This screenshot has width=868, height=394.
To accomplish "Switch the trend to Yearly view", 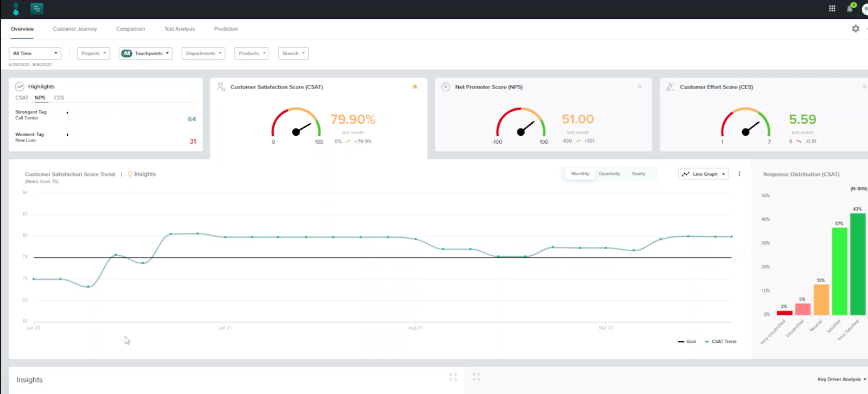I will (638, 174).
